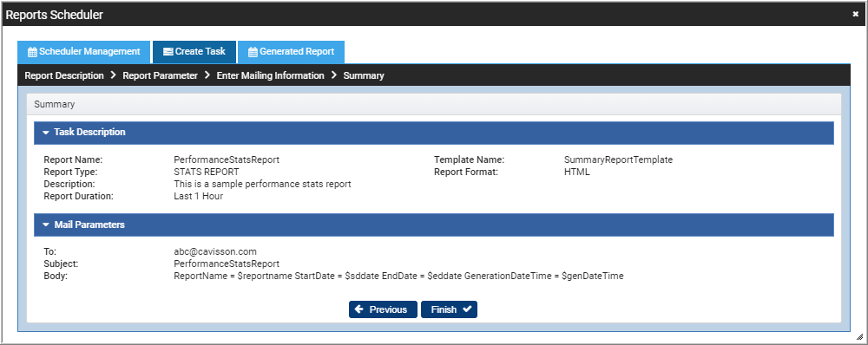Viewport: 868px width, 345px height.
Task: Collapse the Task Description section
Action: coord(434,133)
